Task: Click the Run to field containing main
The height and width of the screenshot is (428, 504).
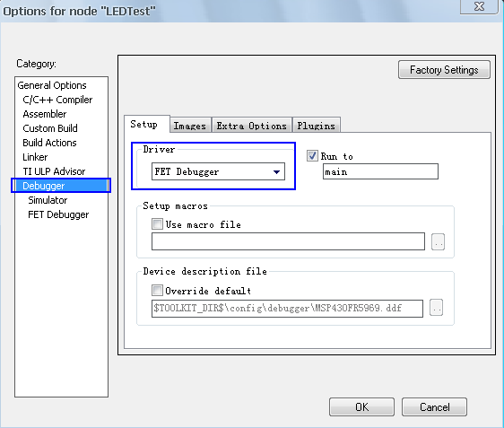Action: point(380,171)
